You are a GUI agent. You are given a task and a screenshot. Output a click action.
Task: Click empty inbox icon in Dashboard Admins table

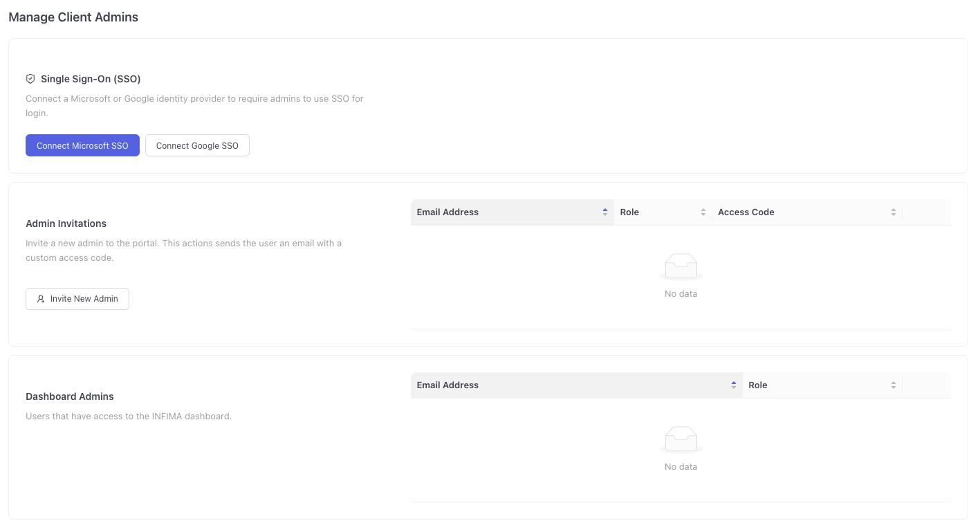tap(681, 439)
